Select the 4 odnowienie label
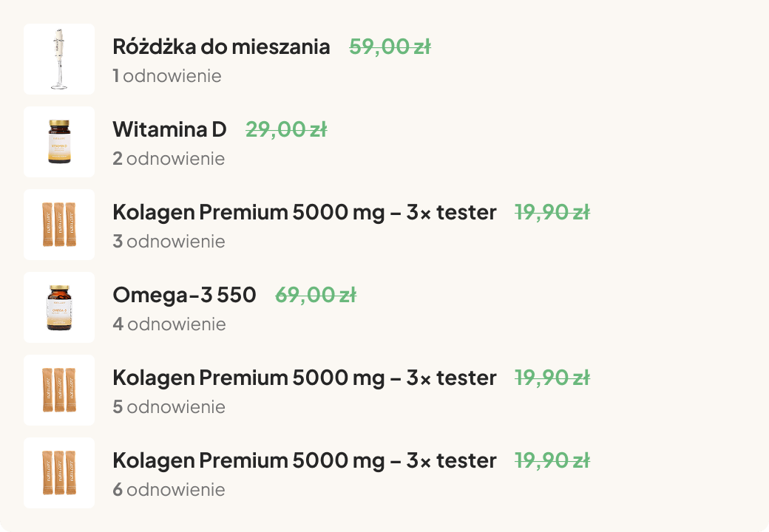 click(x=169, y=324)
